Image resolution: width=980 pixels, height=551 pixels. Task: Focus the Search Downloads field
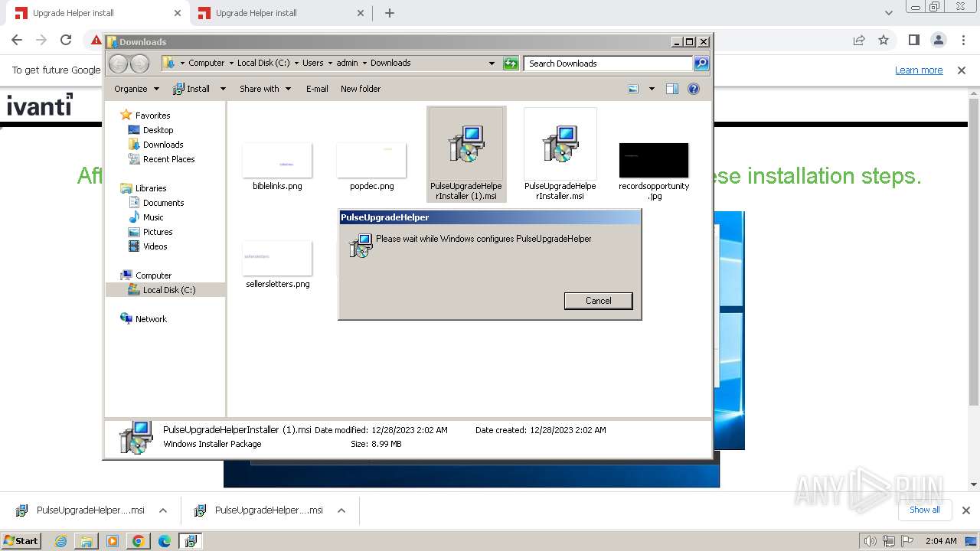(x=609, y=64)
